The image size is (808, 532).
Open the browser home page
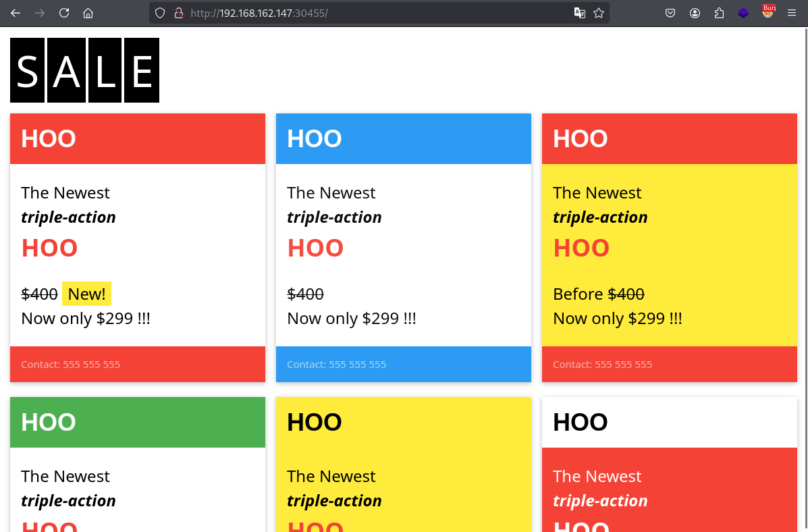tap(88, 13)
